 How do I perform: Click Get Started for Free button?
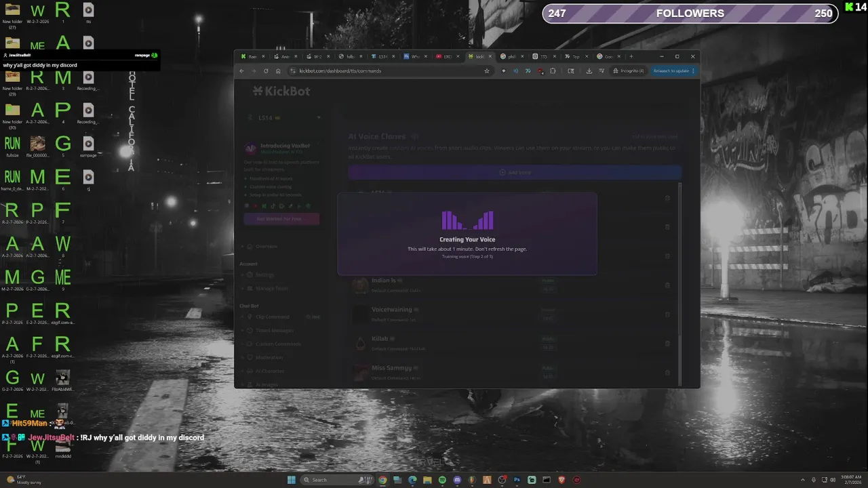(x=281, y=219)
